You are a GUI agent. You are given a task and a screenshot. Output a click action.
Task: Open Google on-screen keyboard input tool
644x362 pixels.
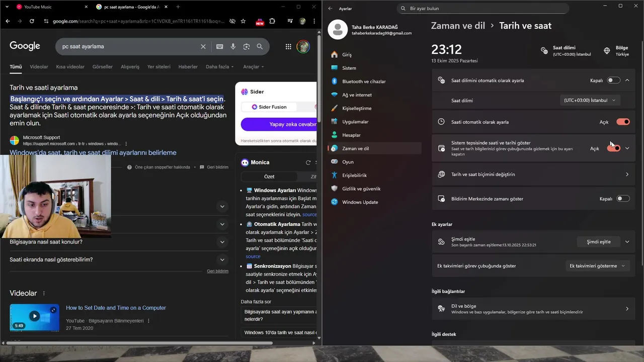tap(220, 46)
